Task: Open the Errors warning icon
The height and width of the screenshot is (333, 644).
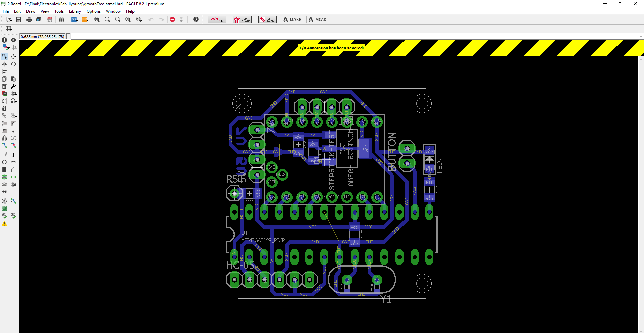Action: pos(4,224)
